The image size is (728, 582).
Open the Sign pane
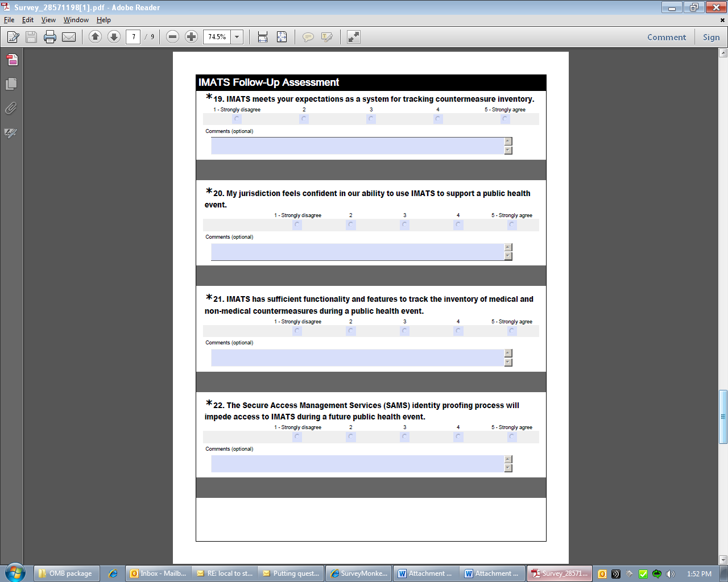click(712, 38)
